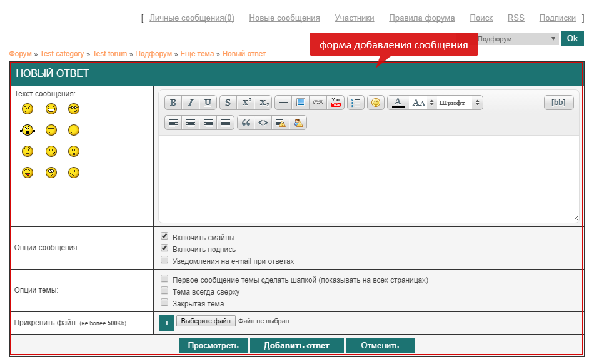Center-align the message text
This screenshot has width=594, height=364.
coord(191,123)
